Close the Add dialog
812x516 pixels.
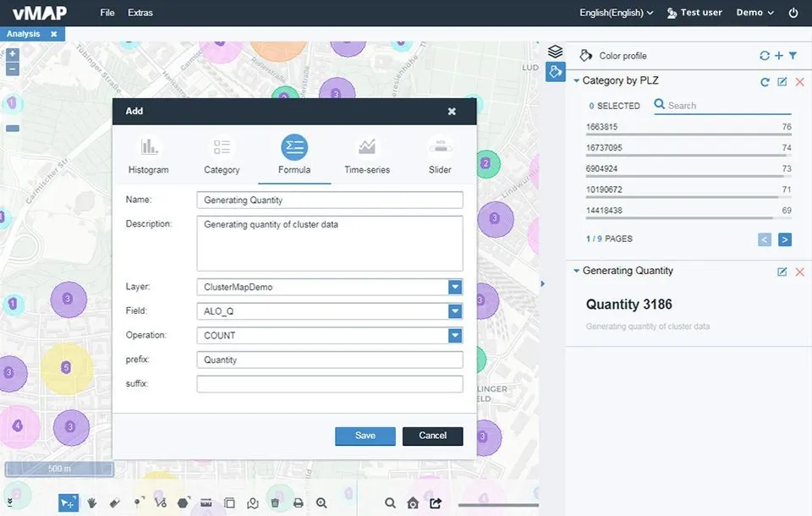tap(452, 112)
